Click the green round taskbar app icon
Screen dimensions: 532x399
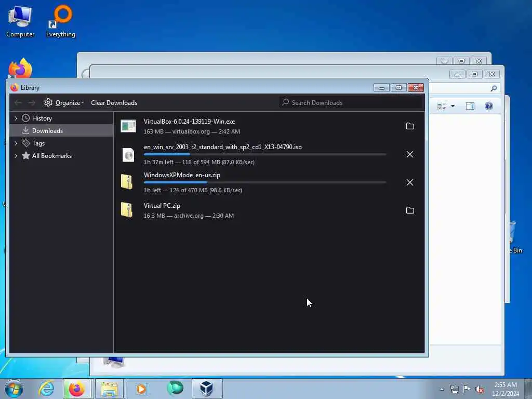pyautogui.click(x=175, y=389)
